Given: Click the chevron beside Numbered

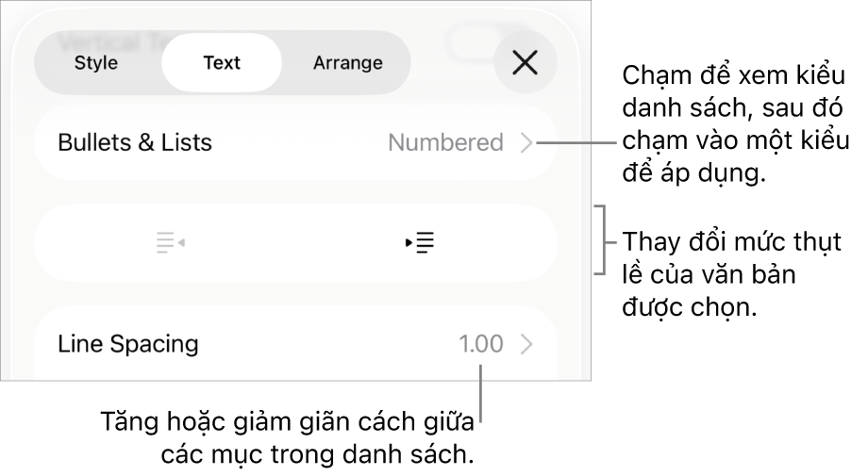Looking at the screenshot, I should [526, 143].
